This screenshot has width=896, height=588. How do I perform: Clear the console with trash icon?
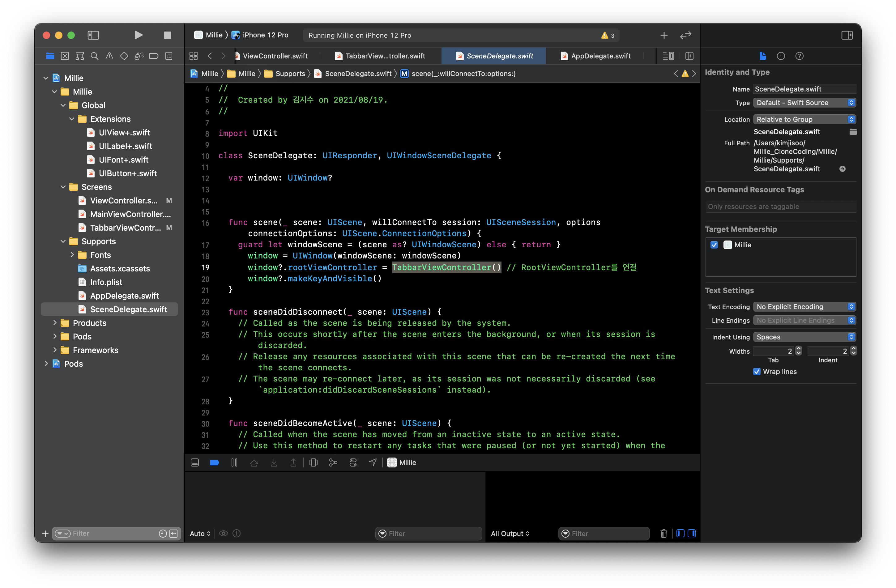(663, 533)
